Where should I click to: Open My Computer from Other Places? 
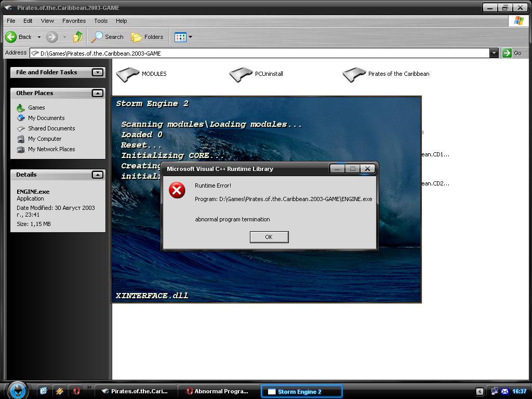pos(45,139)
